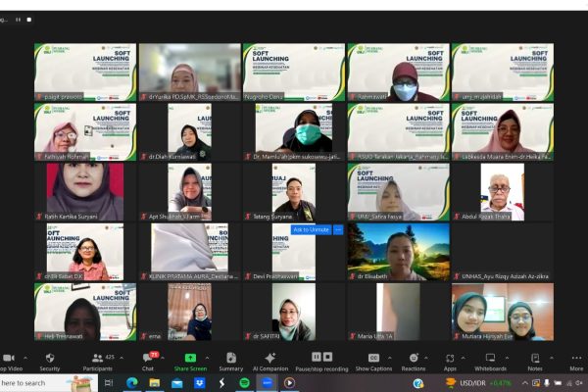The height and width of the screenshot is (392, 588).
Task: Select the Rahmawati video tile
Action: [x=398, y=72]
